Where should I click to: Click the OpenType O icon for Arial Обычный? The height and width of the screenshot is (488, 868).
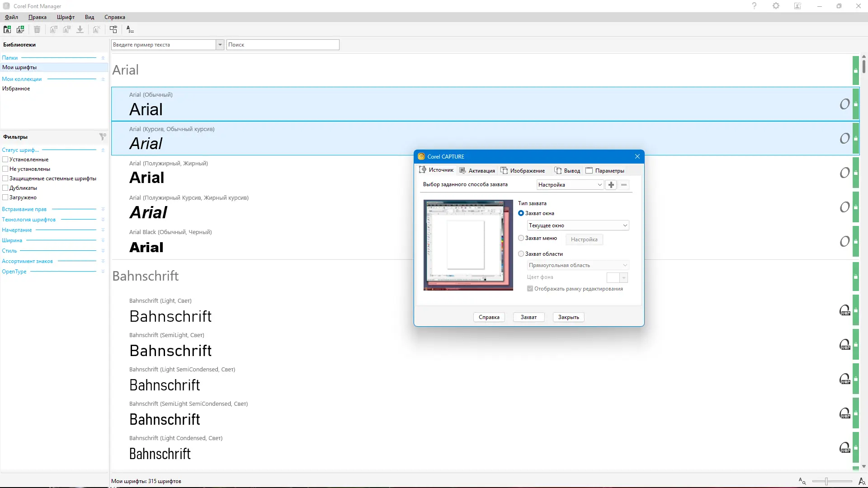[844, 104]
